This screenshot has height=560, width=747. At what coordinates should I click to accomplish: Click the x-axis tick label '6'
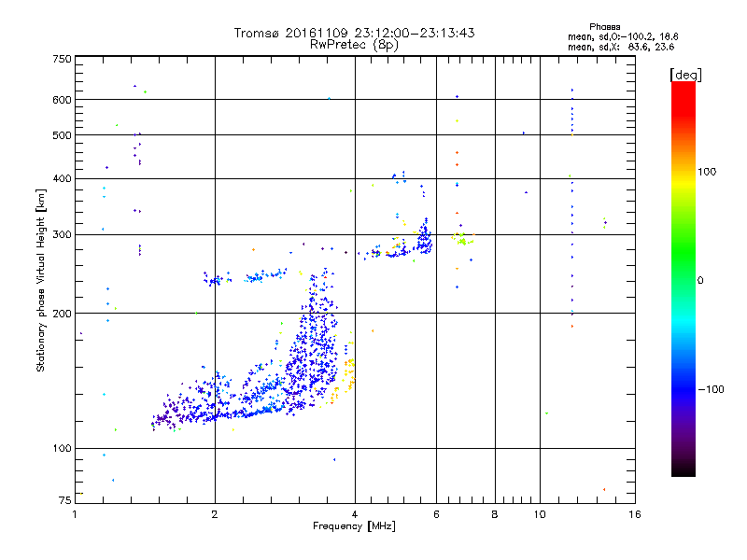pos(436,514)
